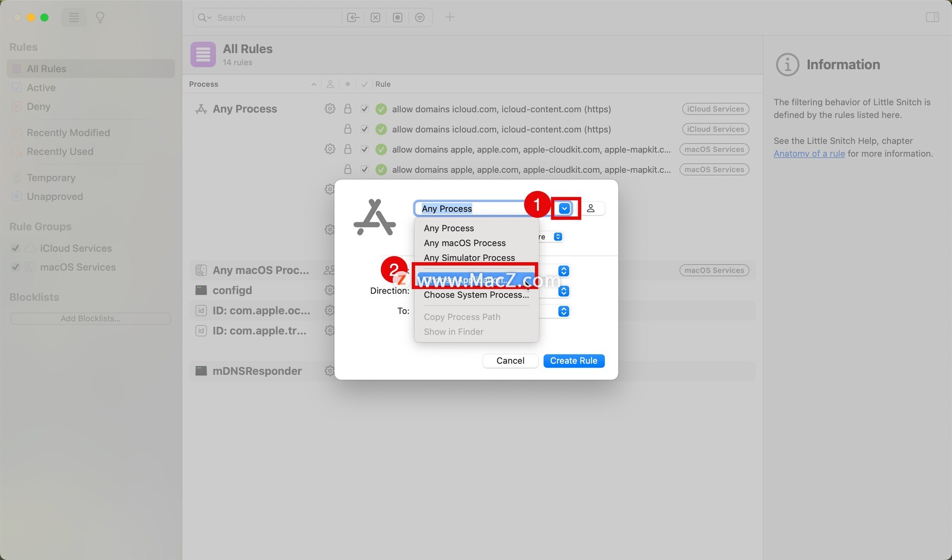Click the plus icon to add rule
The width and height of the screenshot is (952, 560).
(450, 17)
